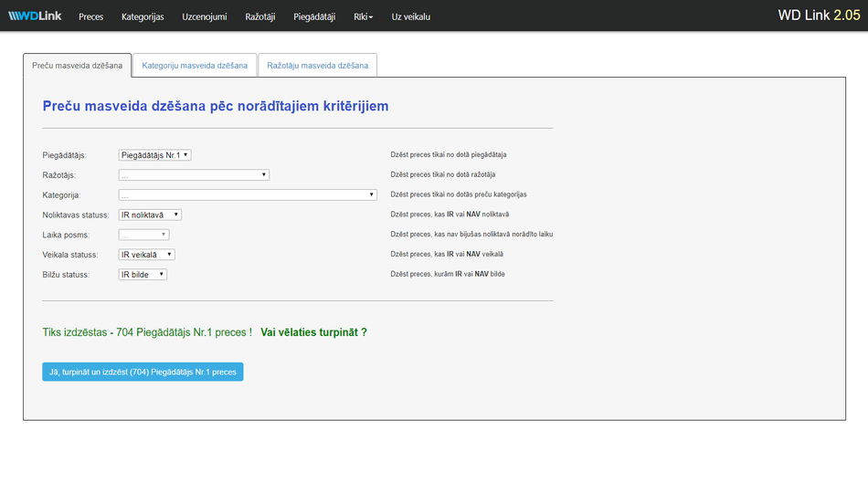Select the Preču masveida dzēšana tab
Screen dimensions: 868x493
[x=78, y=66]
